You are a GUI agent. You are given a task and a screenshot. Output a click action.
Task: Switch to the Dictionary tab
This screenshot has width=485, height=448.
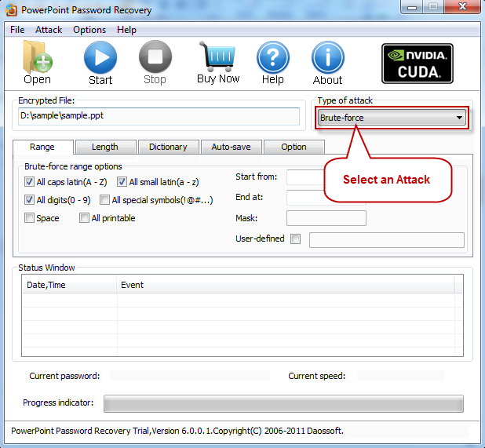point(168,147)
